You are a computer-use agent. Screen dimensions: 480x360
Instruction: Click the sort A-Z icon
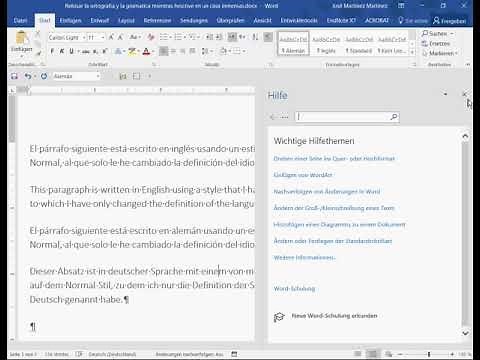click(x=255, y=37)
